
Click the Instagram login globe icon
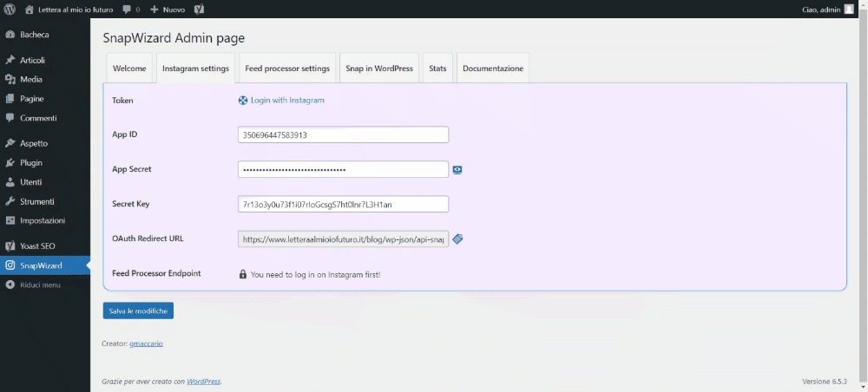[242, 101]
